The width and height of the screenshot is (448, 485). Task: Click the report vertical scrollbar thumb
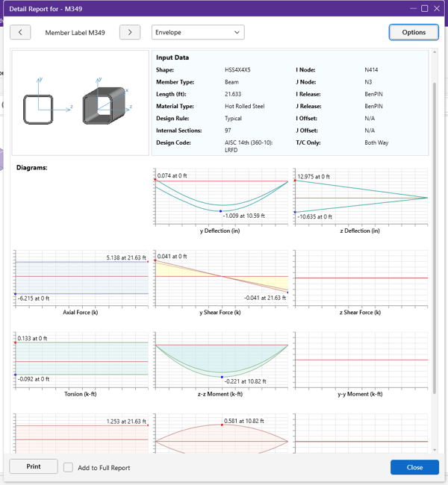pyautogui.click(x=435, y=238)
